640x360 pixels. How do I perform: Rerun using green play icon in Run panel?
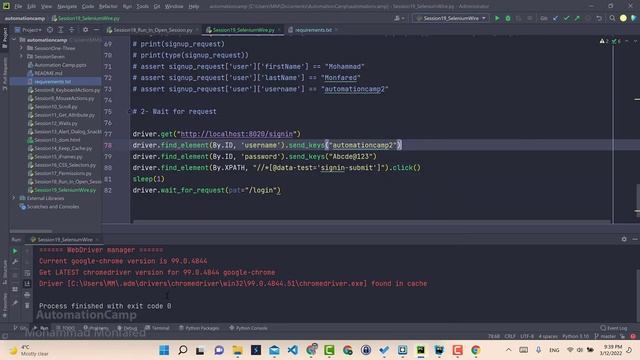pos(15,251)
